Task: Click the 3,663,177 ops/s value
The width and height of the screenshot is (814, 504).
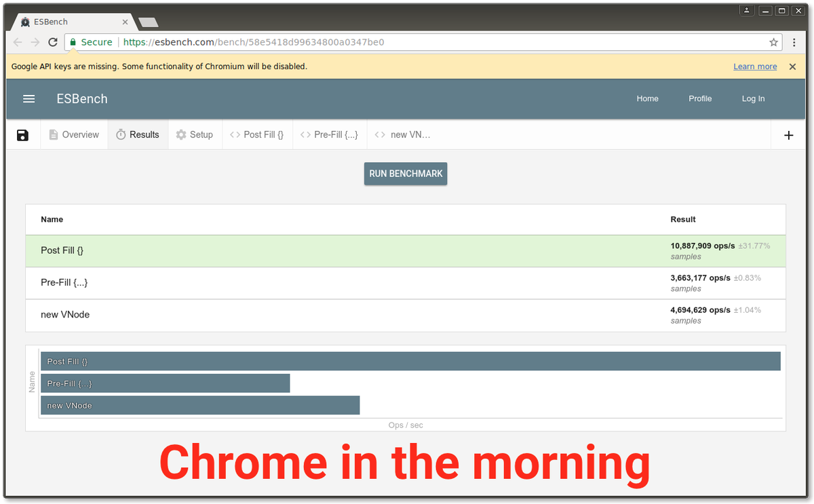Action: [701, 277]
